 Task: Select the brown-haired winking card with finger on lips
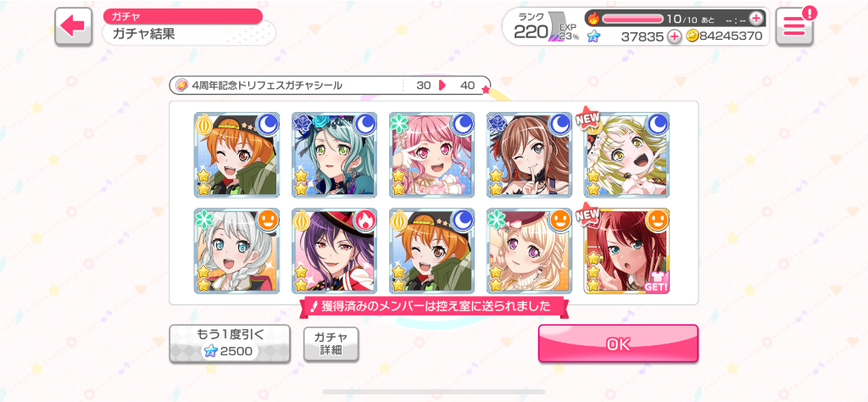(x=529, y=154)
